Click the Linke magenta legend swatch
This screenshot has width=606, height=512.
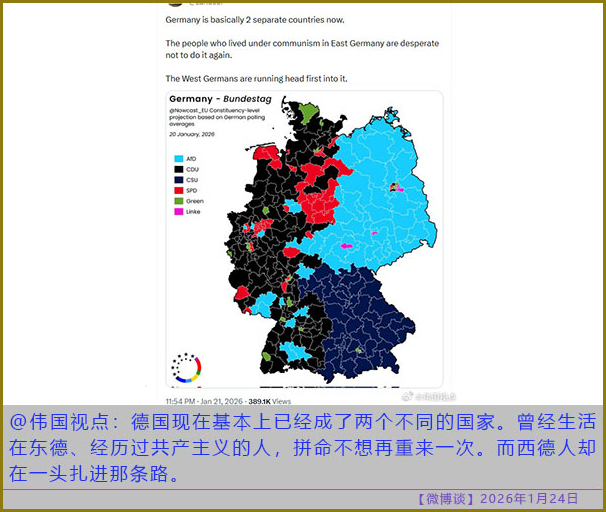tap(177, 212)
